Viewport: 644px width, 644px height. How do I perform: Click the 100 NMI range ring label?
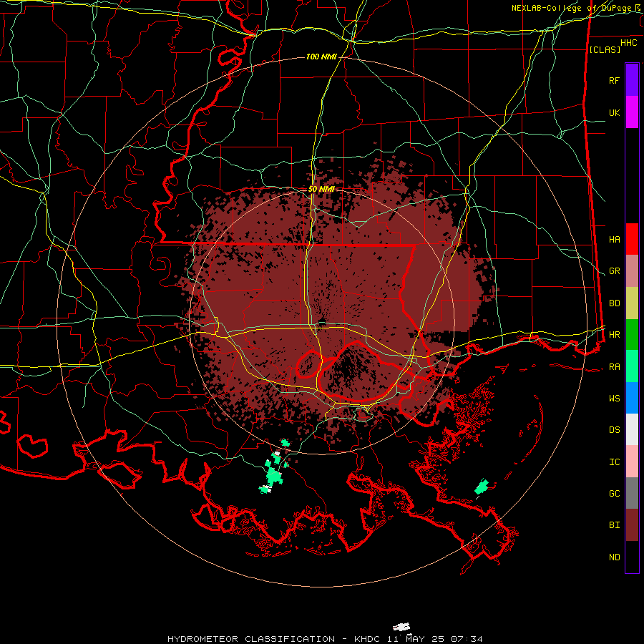pos(321,57)
